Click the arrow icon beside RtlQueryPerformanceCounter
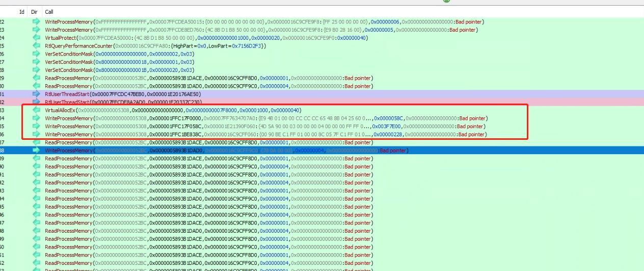This screenshot has width=644, height=271. [36, 46]
